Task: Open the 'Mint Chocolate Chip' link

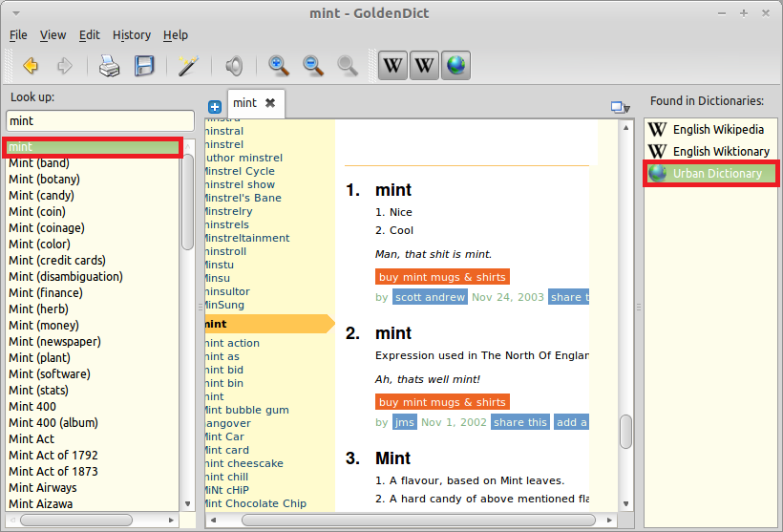Action: (x=256, y=503)
